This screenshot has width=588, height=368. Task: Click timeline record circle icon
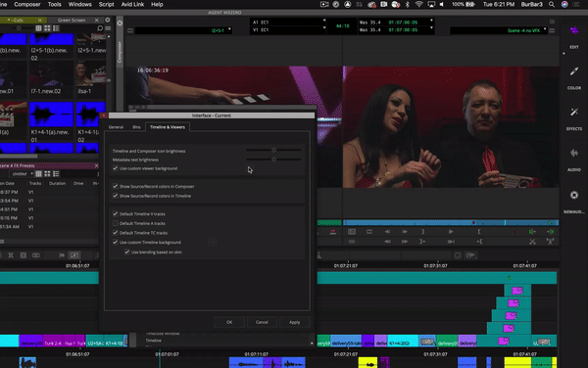[458, 255]
